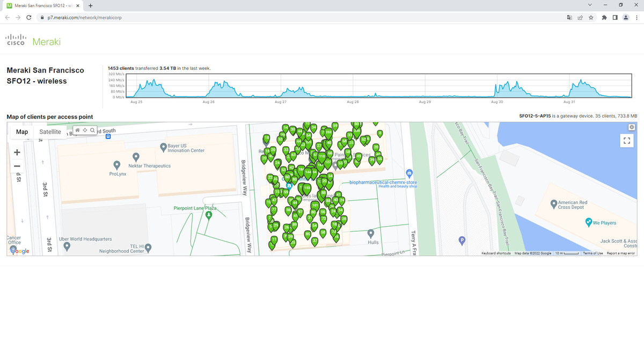Open the translate page icon
644x349 pixels.
click(x=569, y=17)
